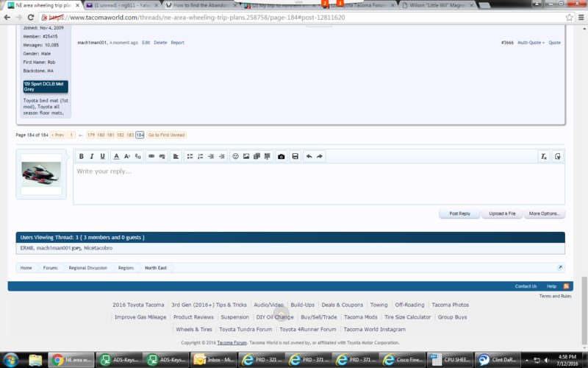Image resolution: width=588 pixels, height=368 pixels.
Task: Open the forum quick-jump icon in breadcrumb bar
Action: pos(560,267)
